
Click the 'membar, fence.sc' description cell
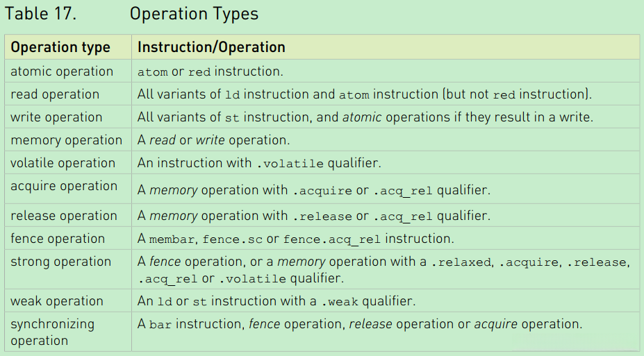tap(295, 239)
